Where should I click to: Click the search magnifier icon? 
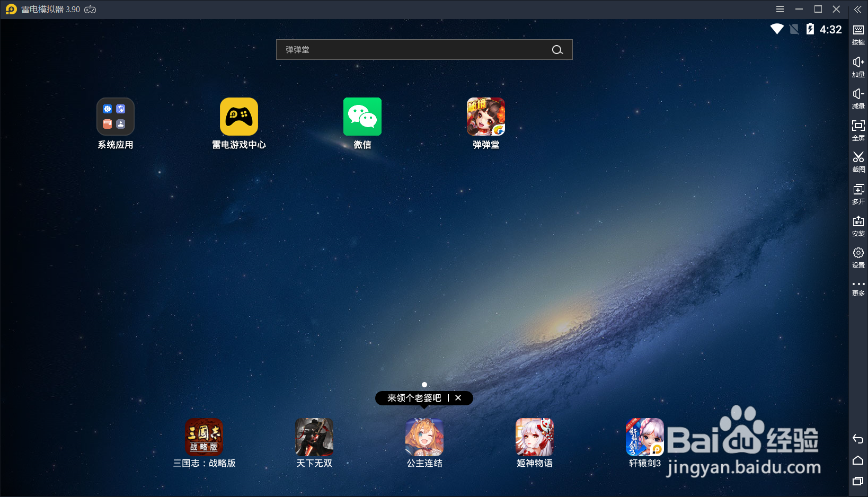click(557, 50)
